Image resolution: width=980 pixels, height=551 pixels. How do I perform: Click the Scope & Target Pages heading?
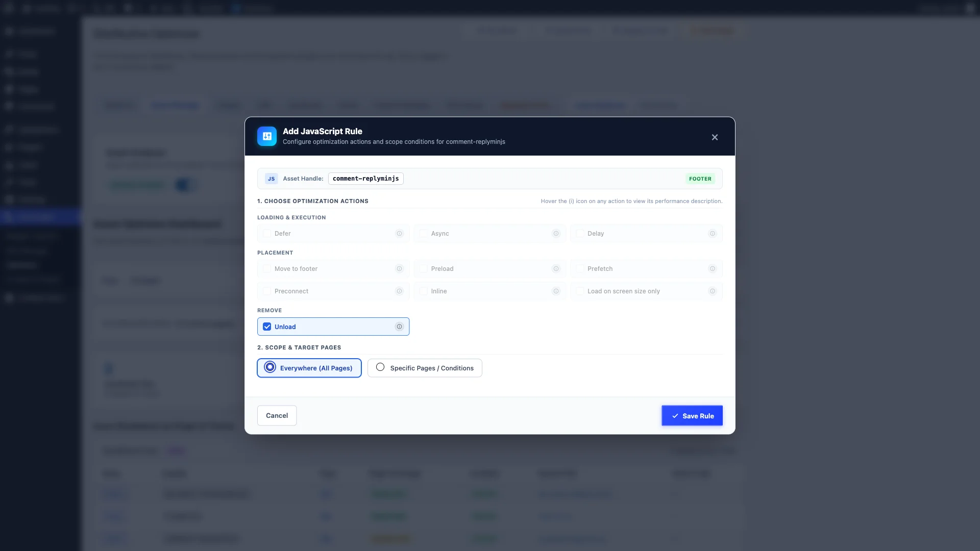tap(299, 347)
